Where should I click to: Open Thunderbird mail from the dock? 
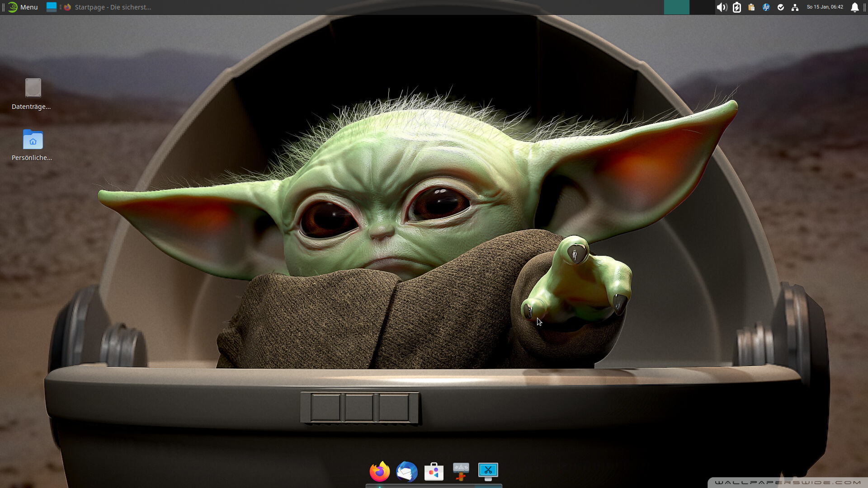407,471
